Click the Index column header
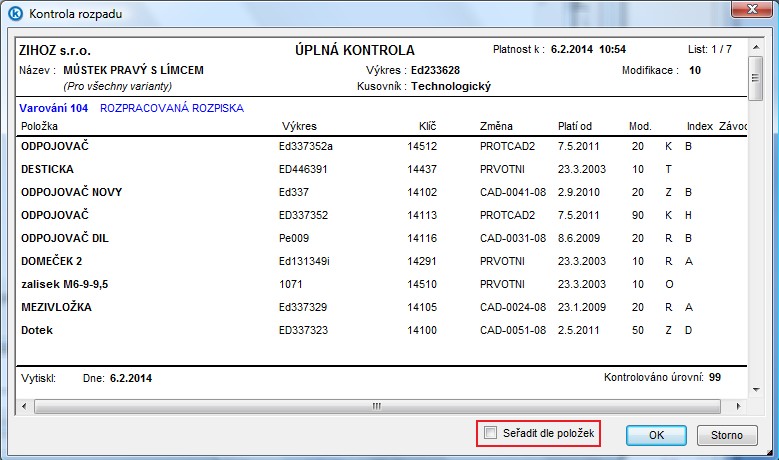 pyautogui.click(x=700, y=126)
